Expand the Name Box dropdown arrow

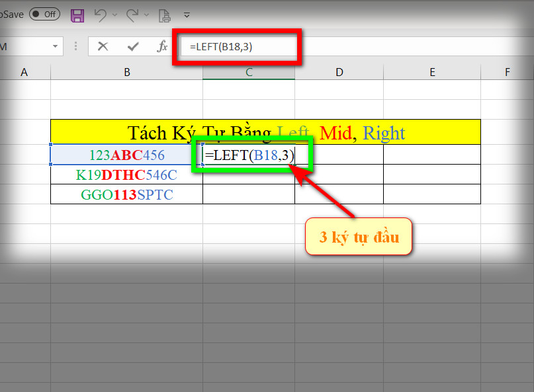(x=55, y=46)
